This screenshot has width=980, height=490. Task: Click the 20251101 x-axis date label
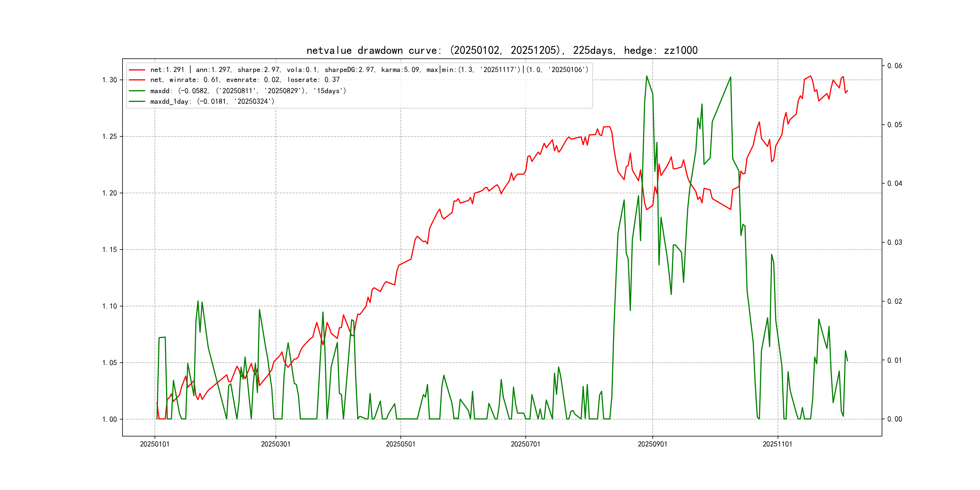click(x=777, y=444)
